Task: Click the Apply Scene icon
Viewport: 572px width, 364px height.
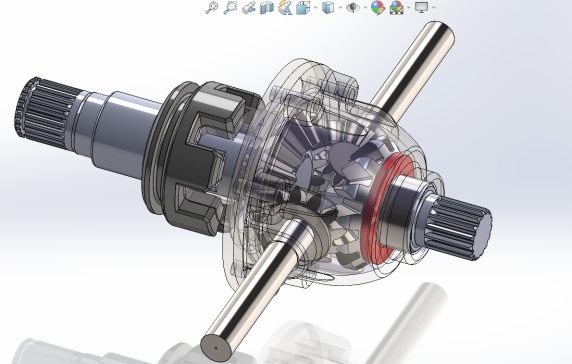Action: click(x=397, y=7)
